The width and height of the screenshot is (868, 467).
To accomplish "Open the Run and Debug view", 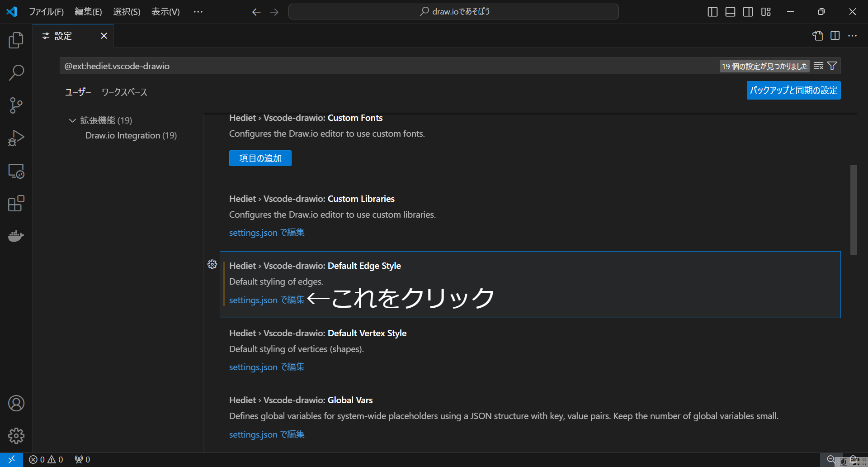I will [x=16, y=138].
